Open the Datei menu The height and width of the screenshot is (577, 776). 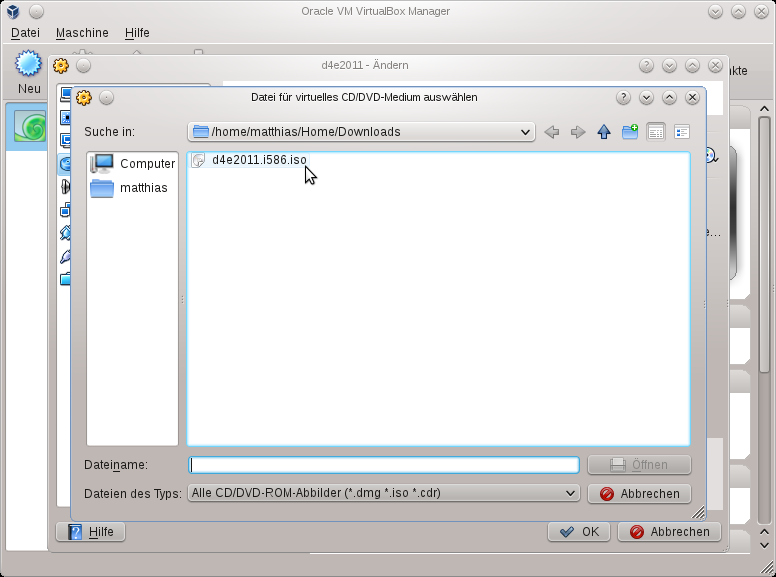coord(25,33)
